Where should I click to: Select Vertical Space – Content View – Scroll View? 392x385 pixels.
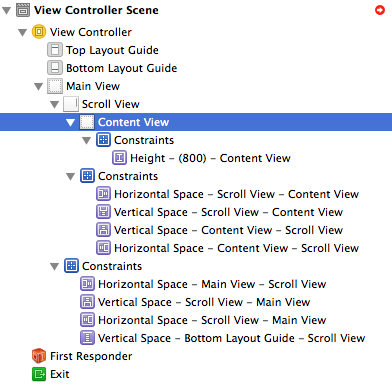pos(228,230)
